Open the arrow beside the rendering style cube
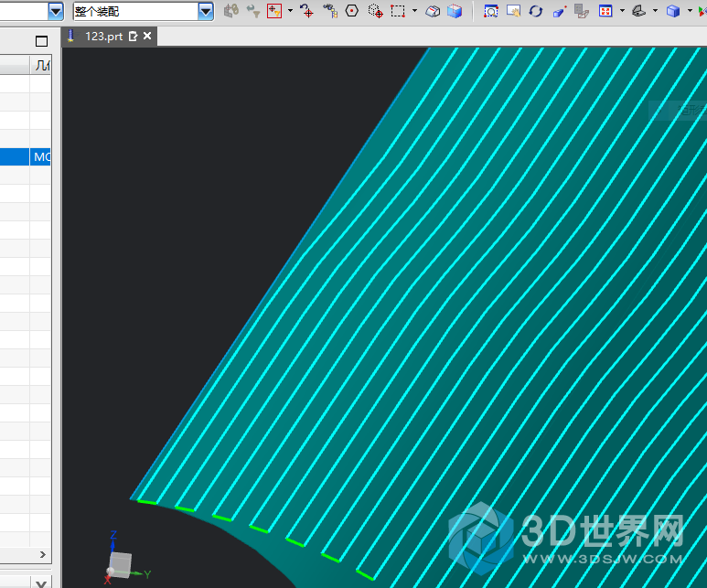707x588 pixels. pos(690,11)
